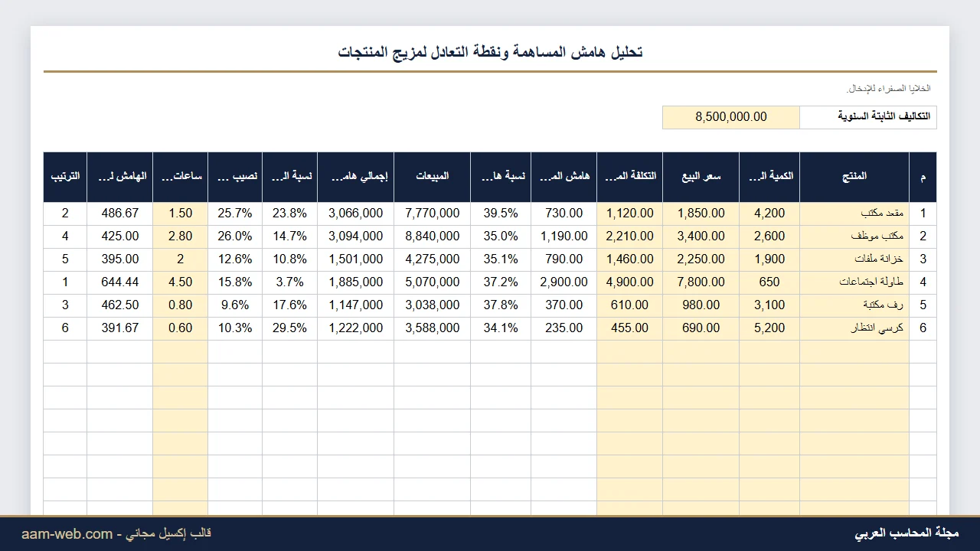The width and height of the screenshot is (980, 551).
Task: Click quantity cell 2,600
Action: click(x=769, y=236)
